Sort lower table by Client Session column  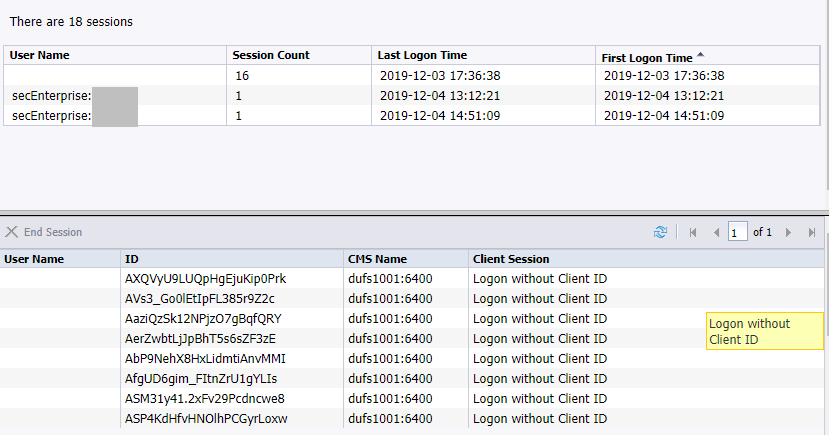click(646, 259)
